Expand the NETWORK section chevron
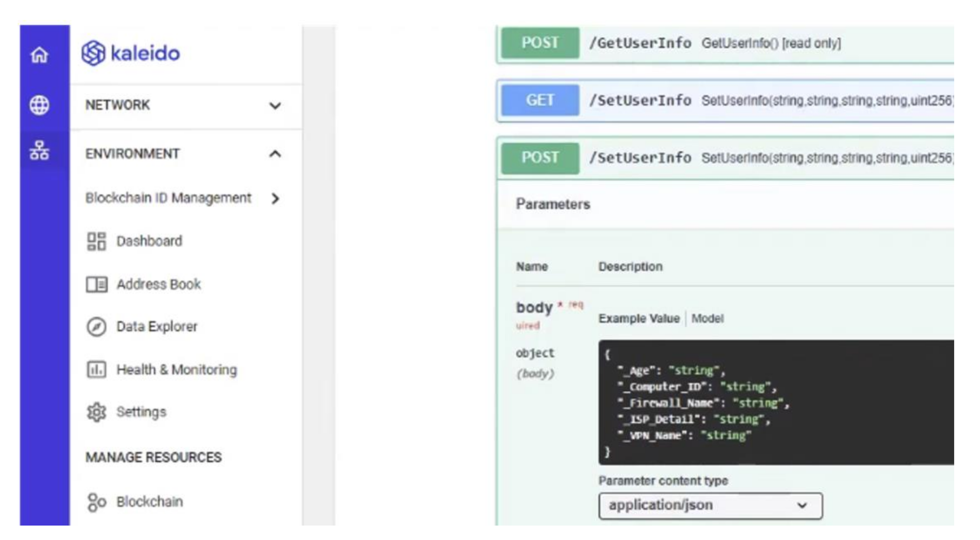 (x=275, y=105)
